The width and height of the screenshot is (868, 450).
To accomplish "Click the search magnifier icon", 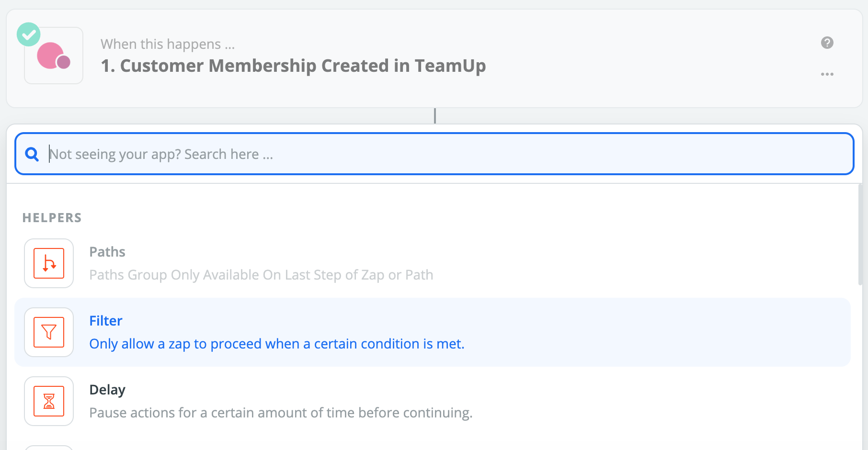I will click(32, 154).
